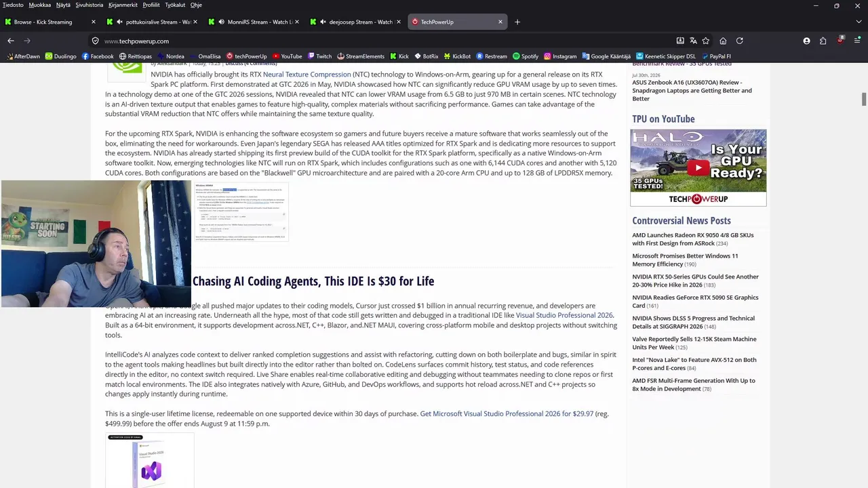Open the StreamElements bookmark
Viewport: 868px width, 488px height.
click(x=360, y=56)
